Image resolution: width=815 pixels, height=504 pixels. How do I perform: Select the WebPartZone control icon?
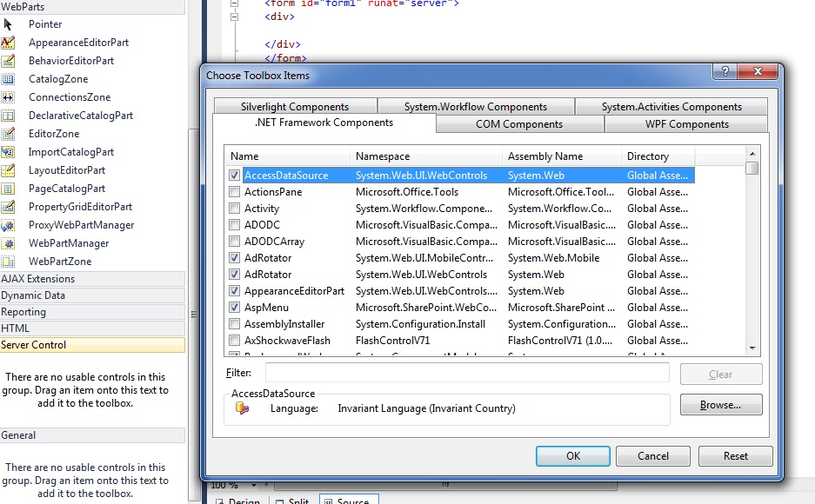13,261
